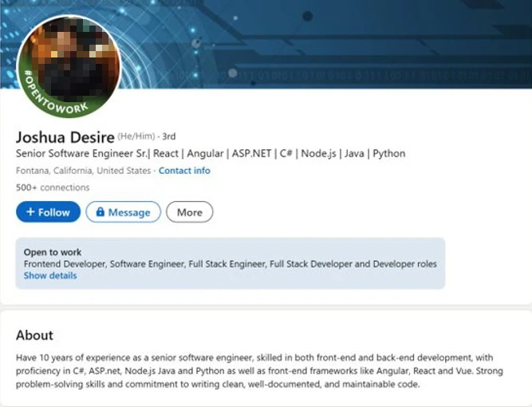
Task: Open the More actions dropdown
Action: coord(190,212)
